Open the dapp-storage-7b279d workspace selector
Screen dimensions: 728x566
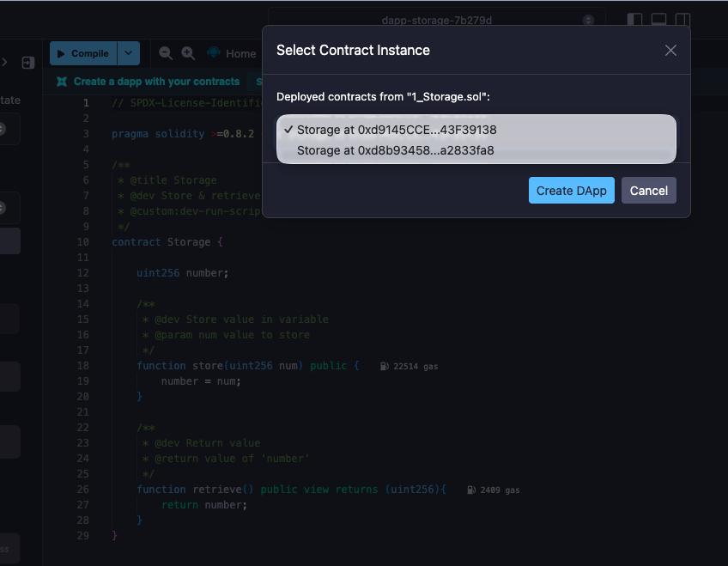tap(436, 20)
